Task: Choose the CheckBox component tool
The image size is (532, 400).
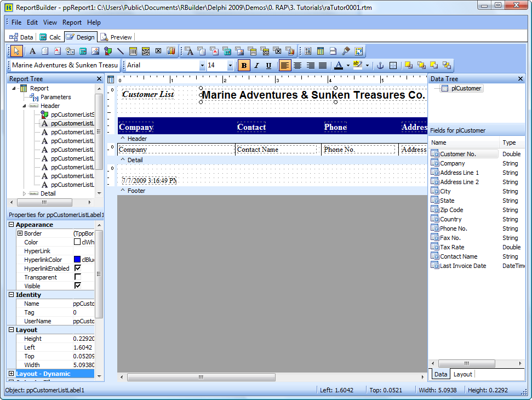Action: 158,51
